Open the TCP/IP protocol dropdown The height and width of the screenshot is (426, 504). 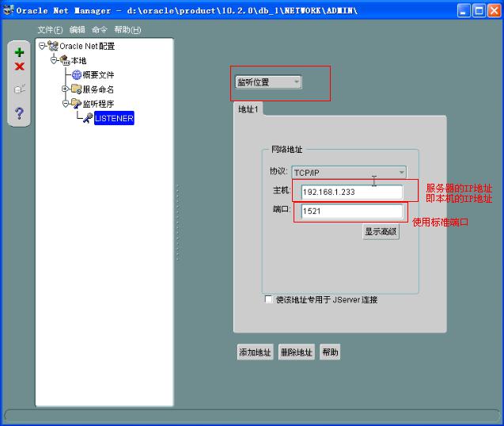point(349,173)
